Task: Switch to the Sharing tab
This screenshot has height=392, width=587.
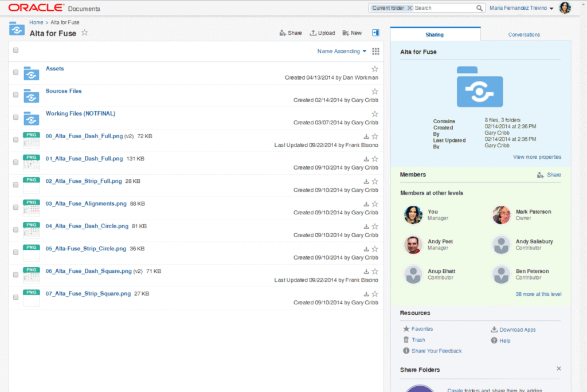Action: 435,34
